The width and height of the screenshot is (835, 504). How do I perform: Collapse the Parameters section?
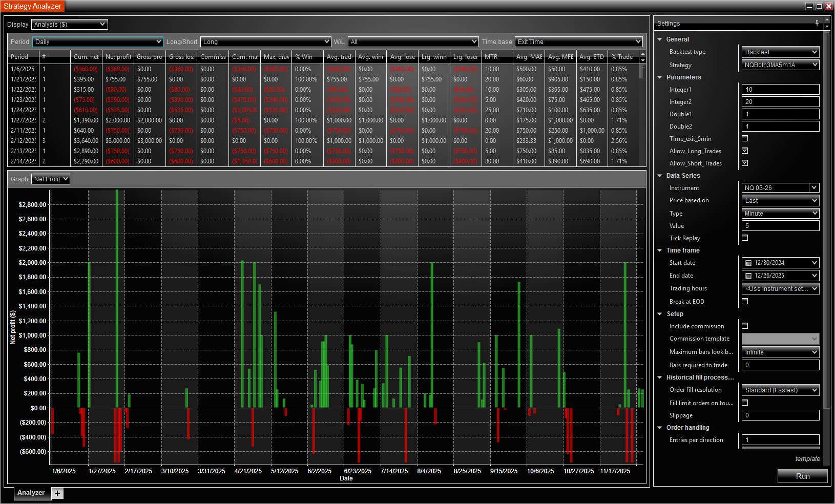(x=660, y=77)
